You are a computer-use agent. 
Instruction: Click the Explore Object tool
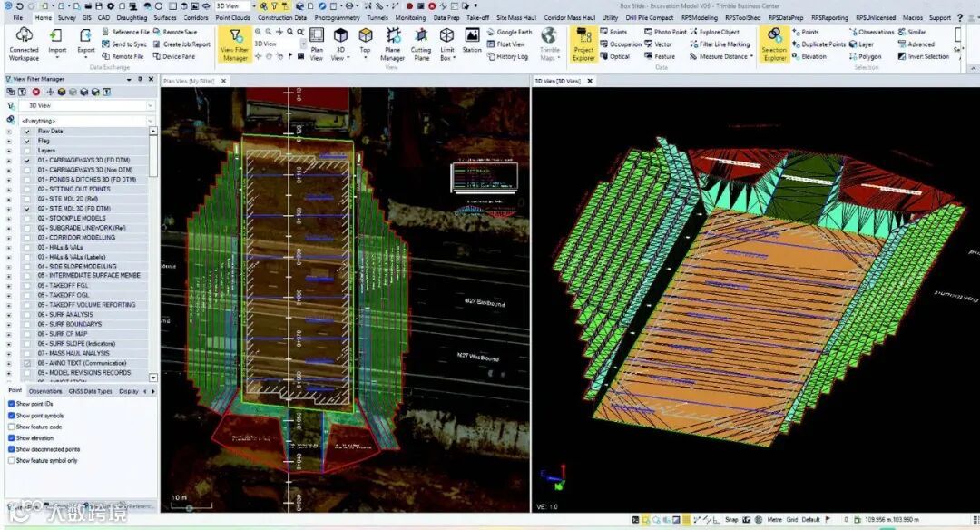[x=714, y=32]
